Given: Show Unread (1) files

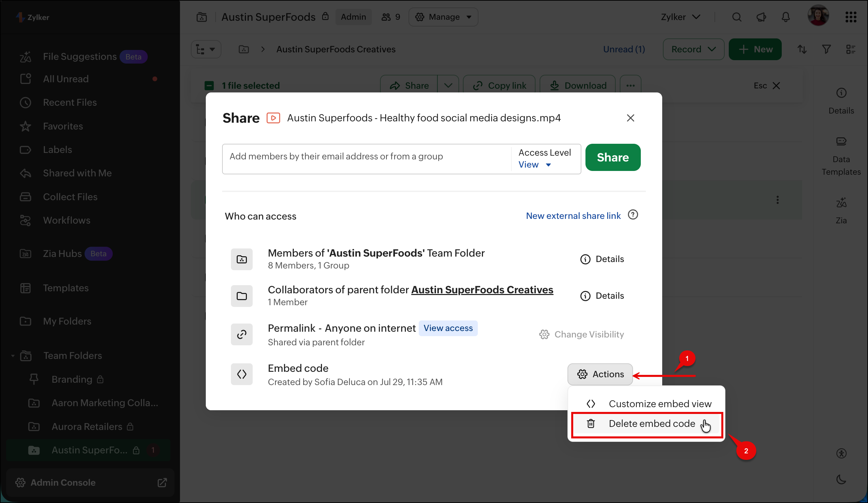Looking at the screenshot, I should [624, 49].
